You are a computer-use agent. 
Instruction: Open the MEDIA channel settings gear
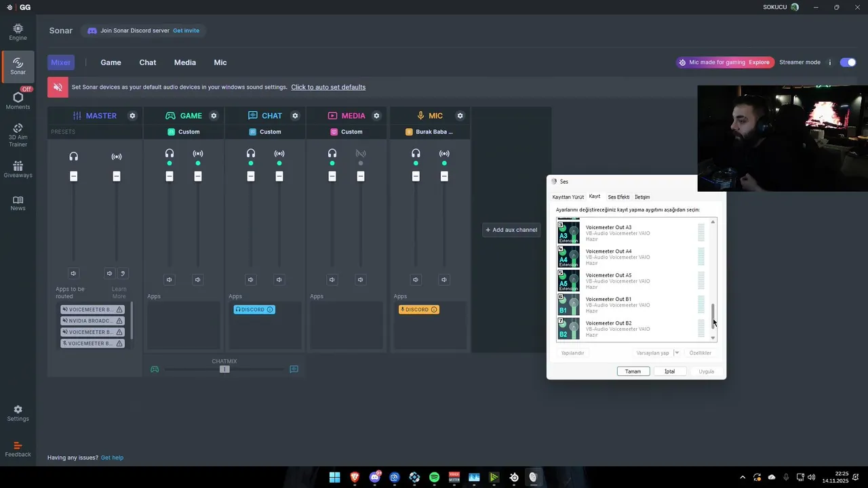[x=376, y=116]
